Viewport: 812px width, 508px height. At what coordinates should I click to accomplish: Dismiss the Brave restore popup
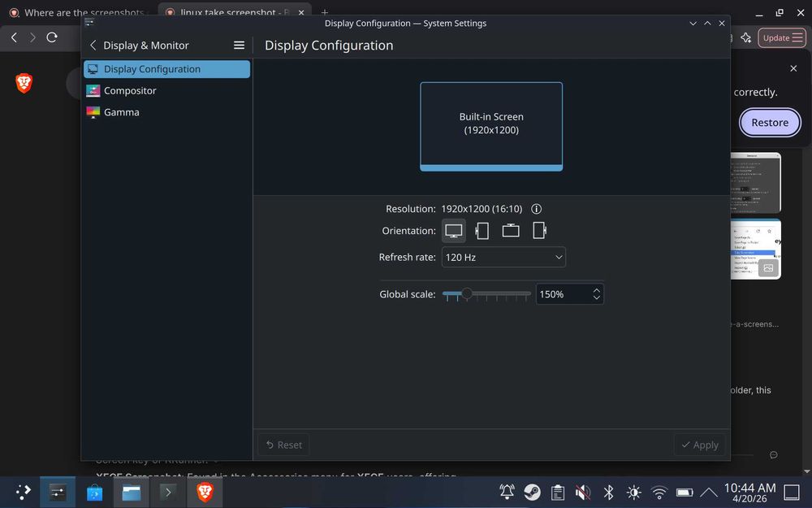point(793,68)
